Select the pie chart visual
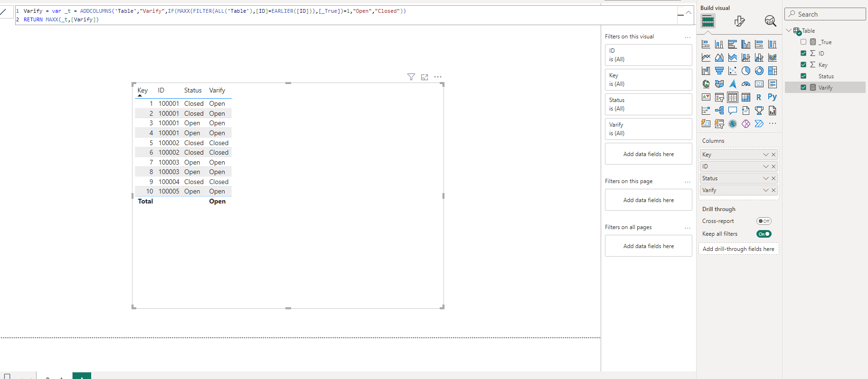 coord(746,71)
